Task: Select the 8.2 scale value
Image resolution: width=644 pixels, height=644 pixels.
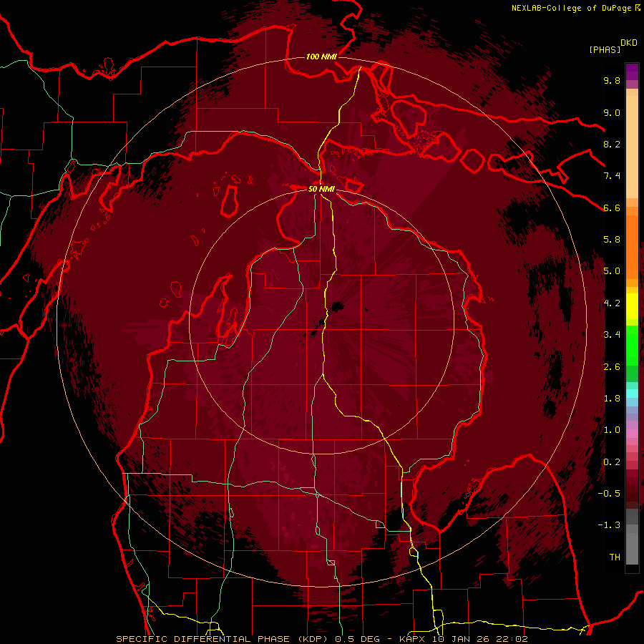Action: 612,144
